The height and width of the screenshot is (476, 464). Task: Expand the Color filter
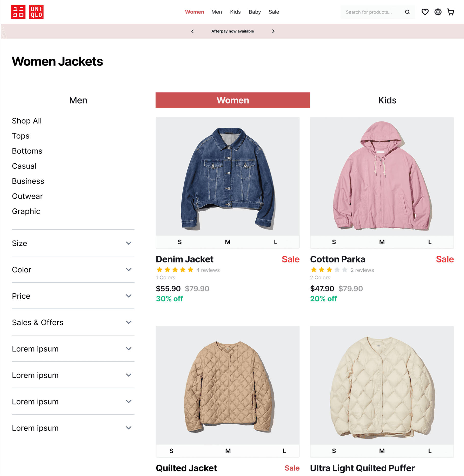tap(73, 269)
